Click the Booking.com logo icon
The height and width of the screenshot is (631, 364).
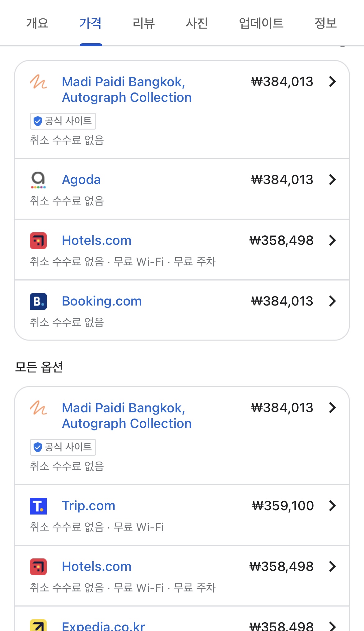(x=38, y=301)
